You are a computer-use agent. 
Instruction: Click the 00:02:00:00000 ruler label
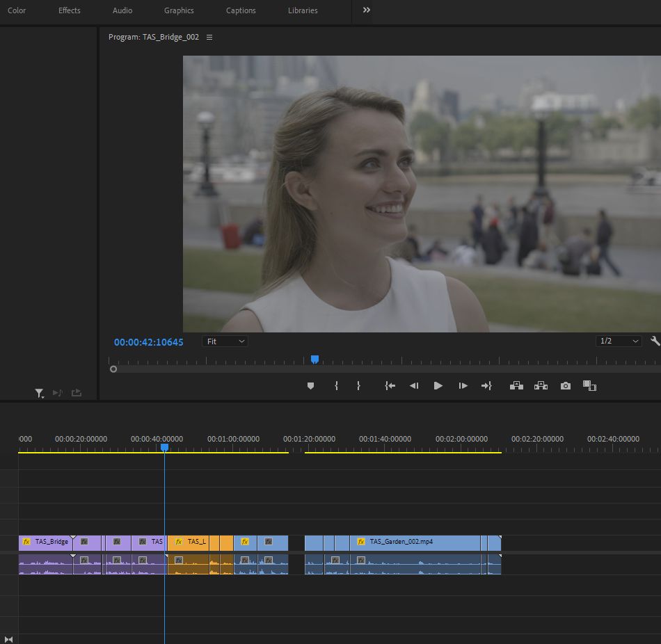pos(461,439)
